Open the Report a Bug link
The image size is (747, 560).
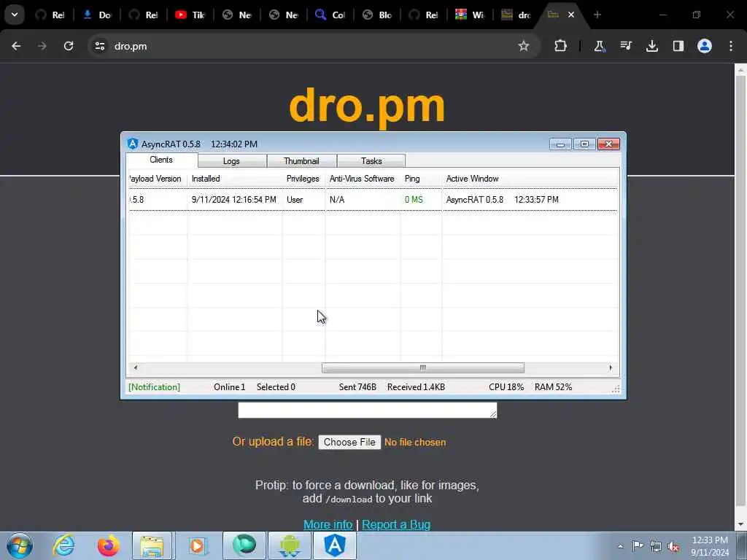[x=396, y=524]
